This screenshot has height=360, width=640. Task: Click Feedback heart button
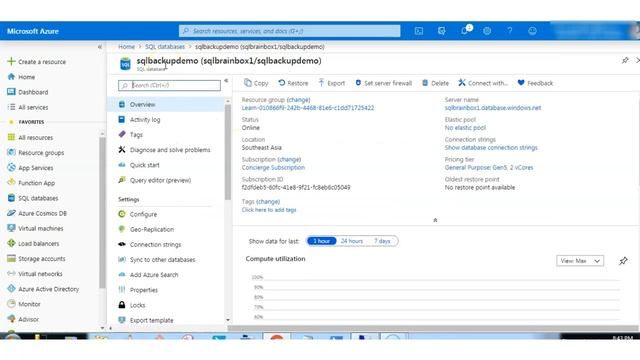pyautogui.click(x=535, y=83)
